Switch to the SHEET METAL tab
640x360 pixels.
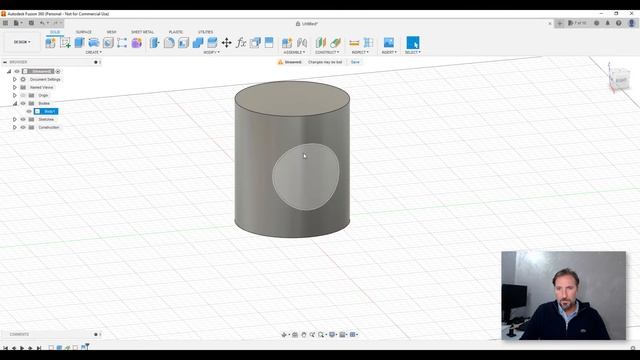(142, 32)
